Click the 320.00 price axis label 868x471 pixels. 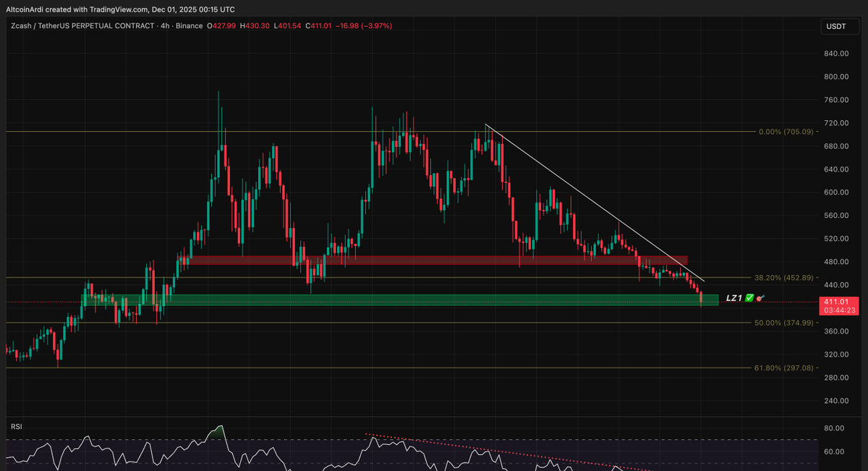pos(835,355)
